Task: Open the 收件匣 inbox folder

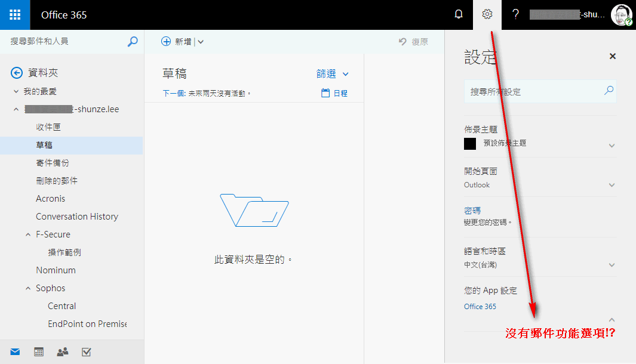Action: (48, 127)
